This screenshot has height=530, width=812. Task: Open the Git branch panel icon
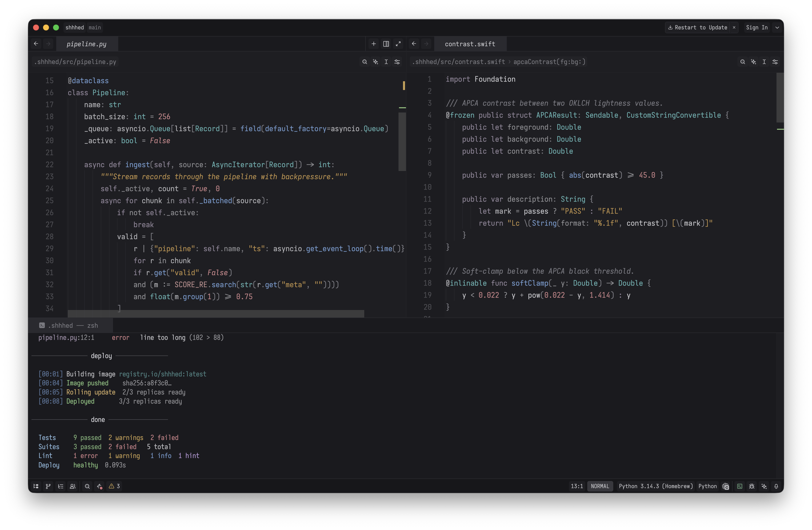pos(48,486)
